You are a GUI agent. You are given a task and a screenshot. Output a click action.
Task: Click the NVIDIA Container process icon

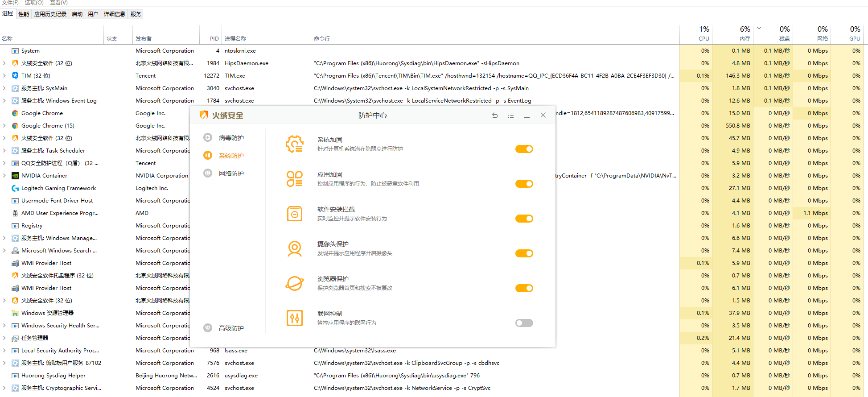pos(15,175)
